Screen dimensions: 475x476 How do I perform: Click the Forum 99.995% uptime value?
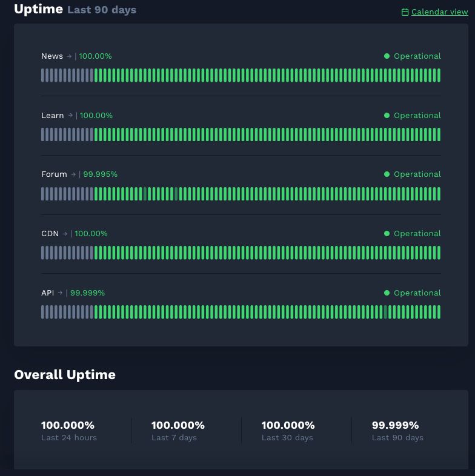coord(100,174)
